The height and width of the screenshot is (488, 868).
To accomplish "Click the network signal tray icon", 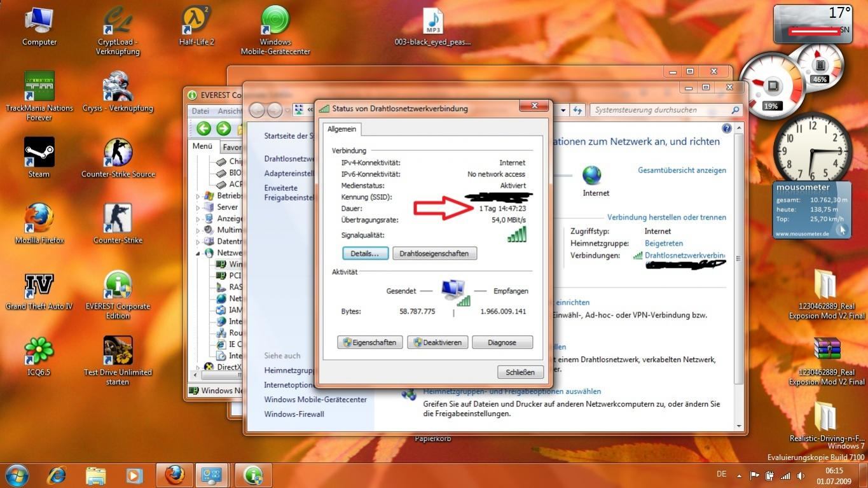I will (785, 475).
